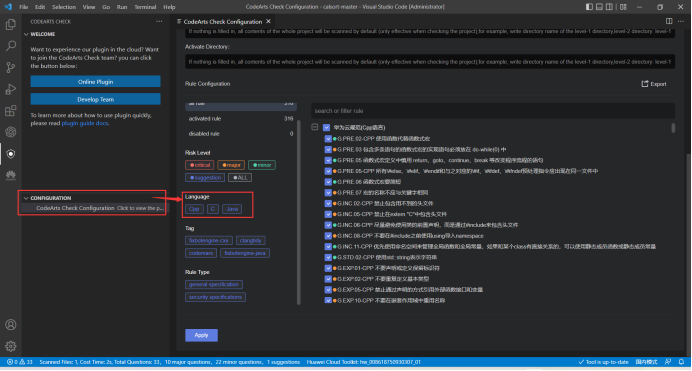The height and width of the screenshot is (371, 692).
Task: Select the security specifications rule type
Action: pos(215,297)
